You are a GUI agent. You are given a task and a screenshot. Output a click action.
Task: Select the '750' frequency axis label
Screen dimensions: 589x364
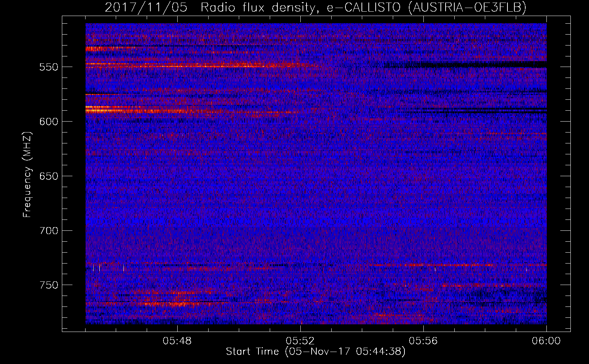point(49,285)
